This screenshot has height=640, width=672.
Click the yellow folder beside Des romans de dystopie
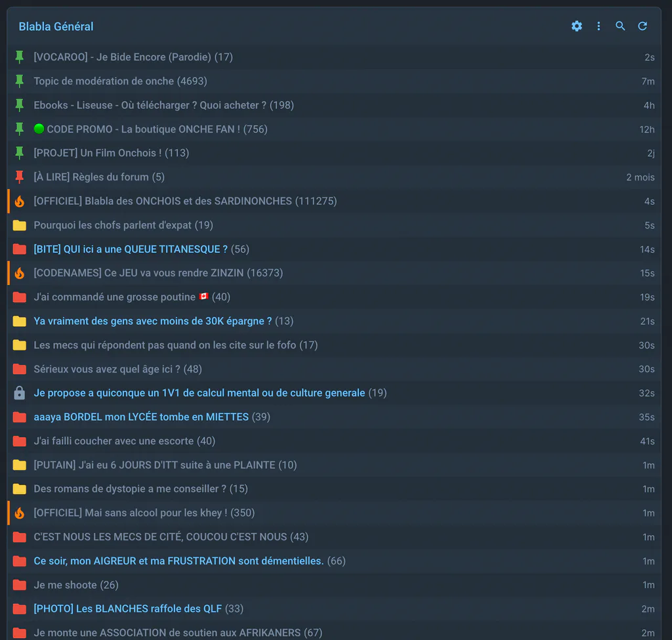(19, 489)
